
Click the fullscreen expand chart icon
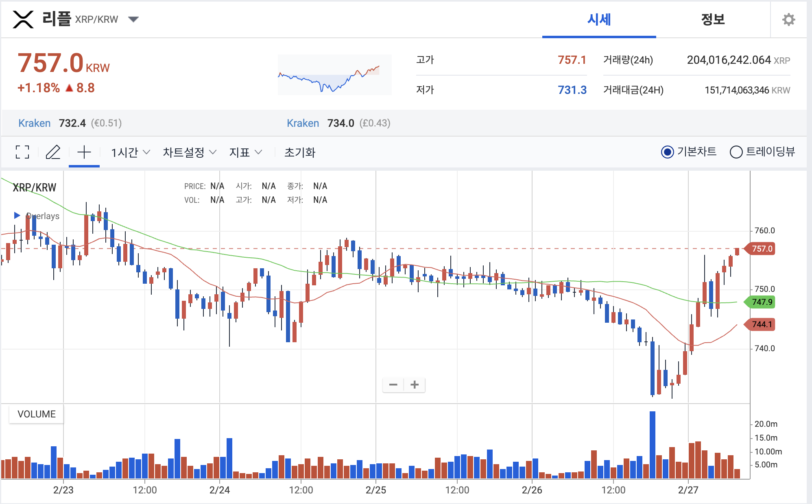(x=22, y=152)
